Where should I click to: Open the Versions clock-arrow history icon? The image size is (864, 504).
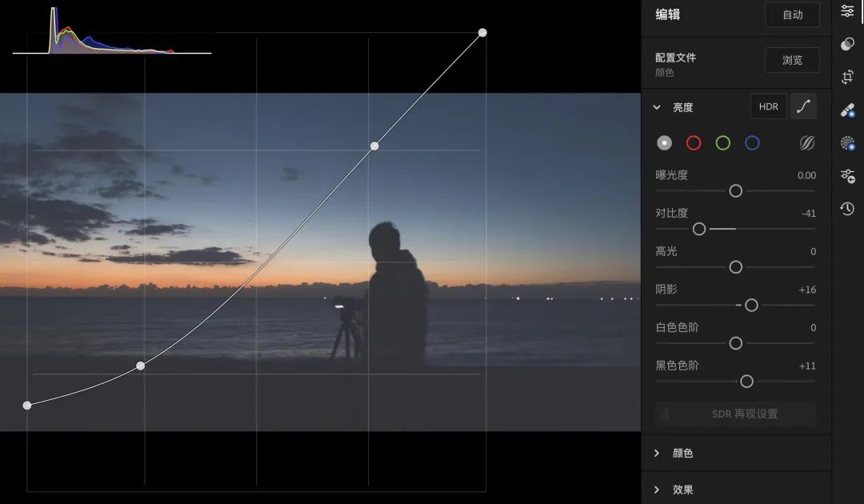[847, 209]
